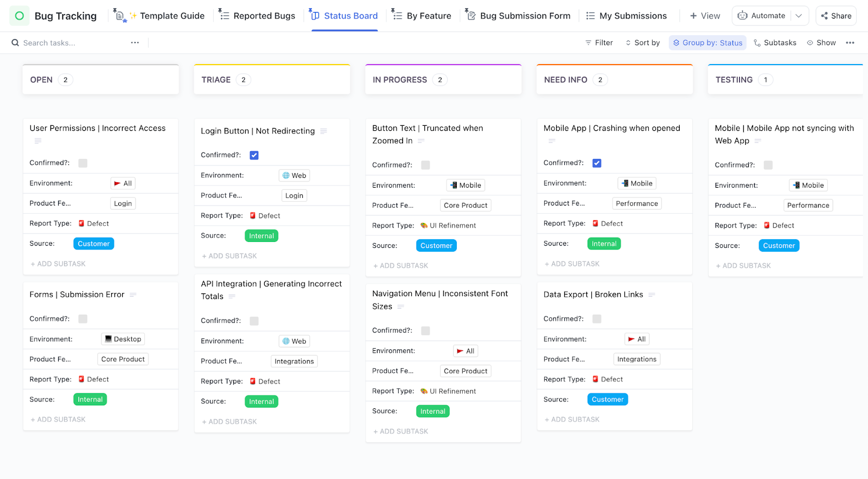Click blue Customer tag on Data Export card

click(608, 400)
